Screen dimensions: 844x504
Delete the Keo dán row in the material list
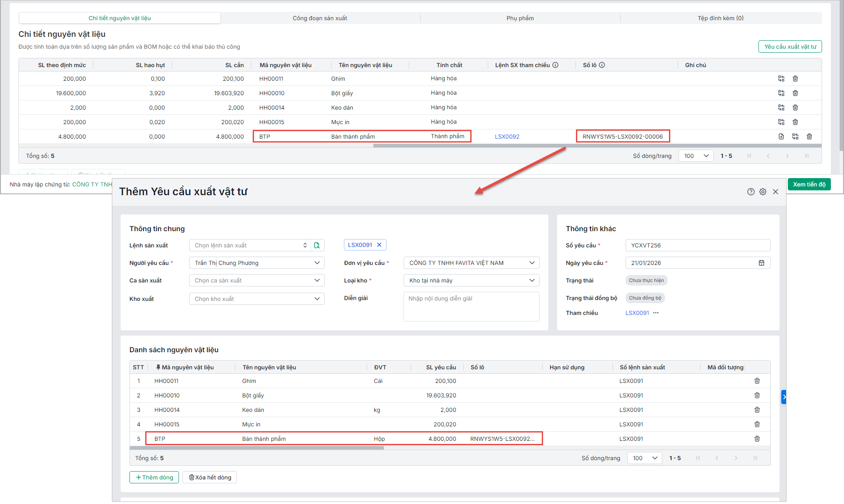click(x=757, y=410)
